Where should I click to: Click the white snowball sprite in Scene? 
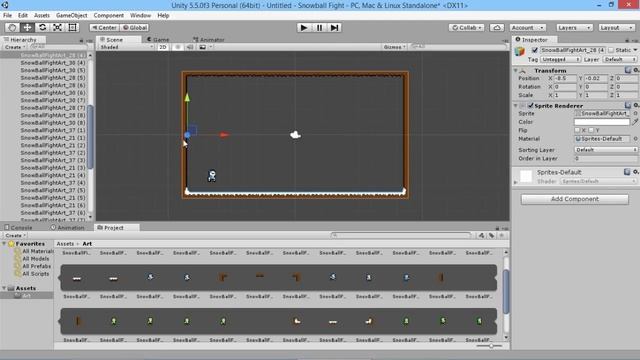point(296,135)
